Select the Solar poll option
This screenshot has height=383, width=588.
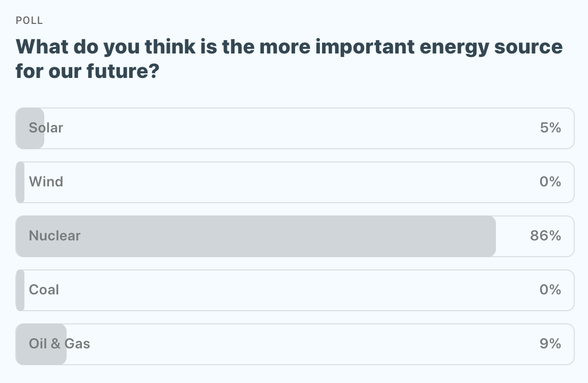46,128
